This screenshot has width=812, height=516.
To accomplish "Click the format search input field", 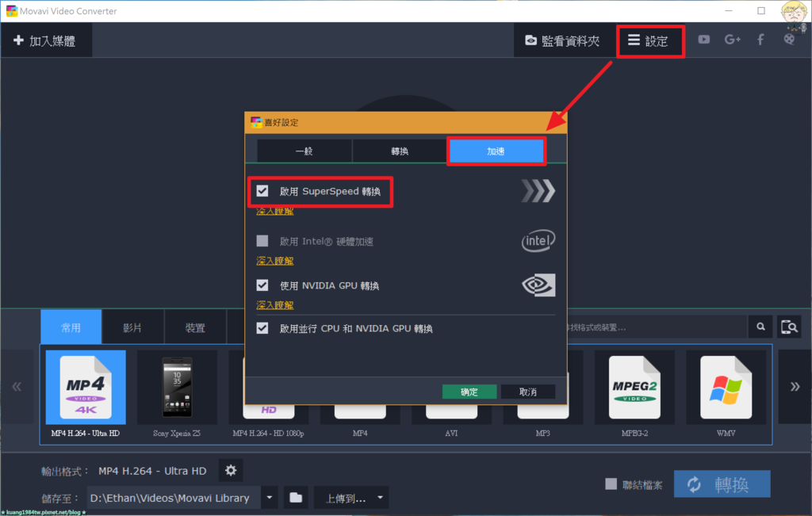I will tap(657, 327).
